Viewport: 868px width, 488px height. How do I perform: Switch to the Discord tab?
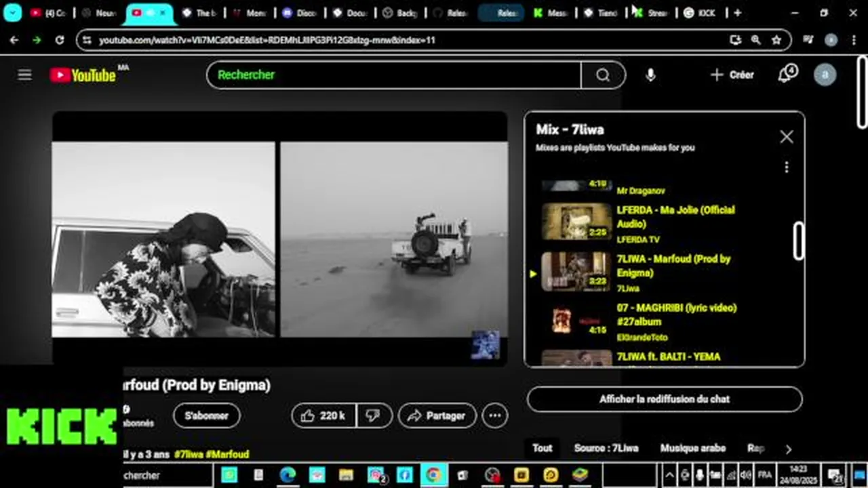coord(300,12)
